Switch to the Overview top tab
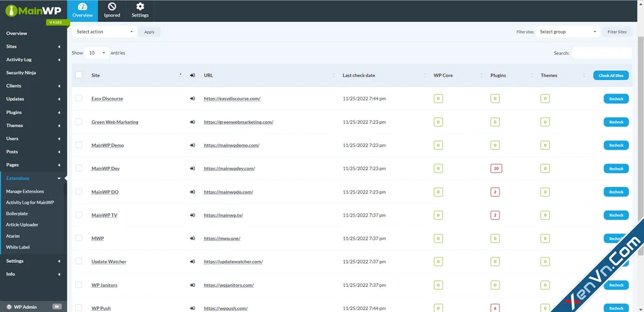This screenshot has width=644, height=312. click(x=82, y=11)
